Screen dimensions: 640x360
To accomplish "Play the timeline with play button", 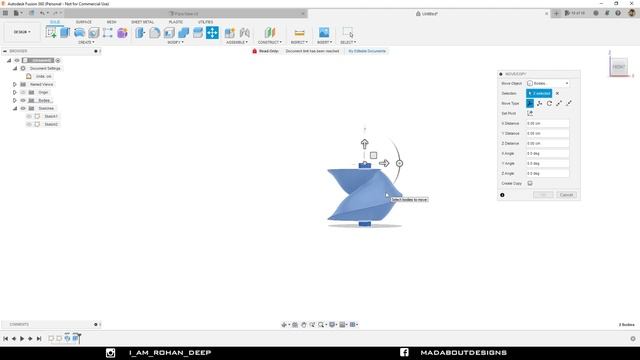I will [x=22, y=338].
